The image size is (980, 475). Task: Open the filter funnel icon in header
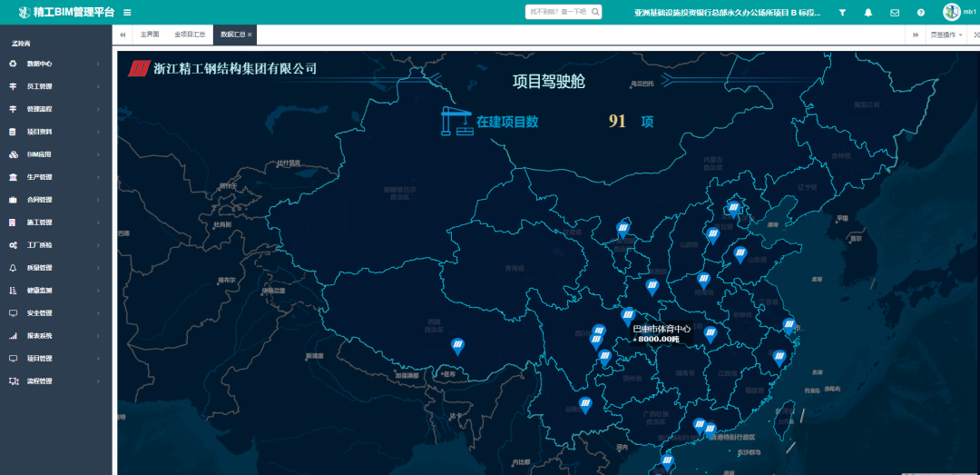coord(842,12)
